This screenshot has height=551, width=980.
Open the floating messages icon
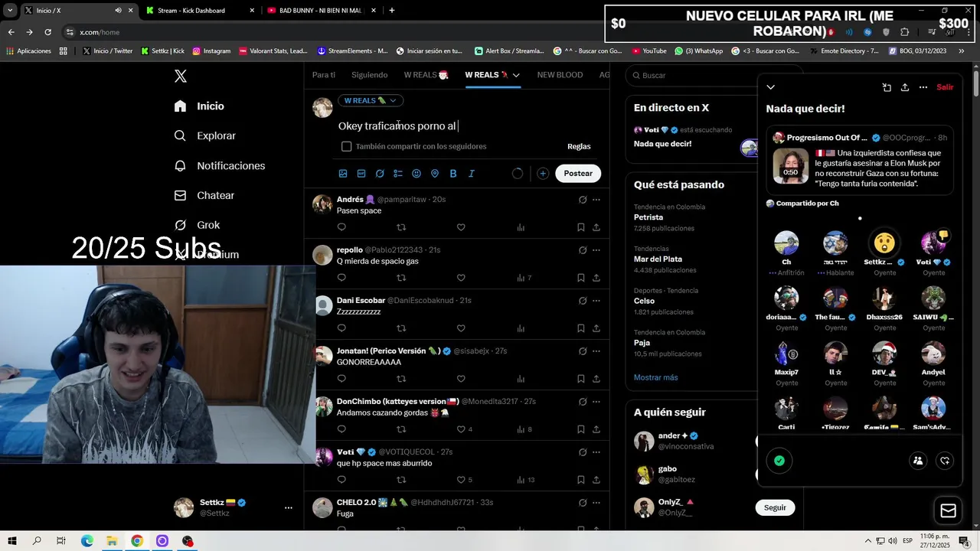click(x=948, y=511)
